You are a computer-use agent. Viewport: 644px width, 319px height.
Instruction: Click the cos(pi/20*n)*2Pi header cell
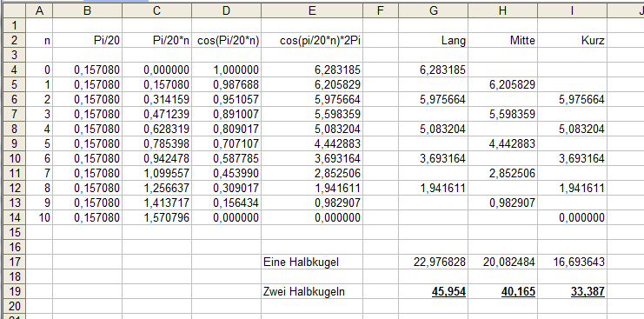[x=312, y=41]
